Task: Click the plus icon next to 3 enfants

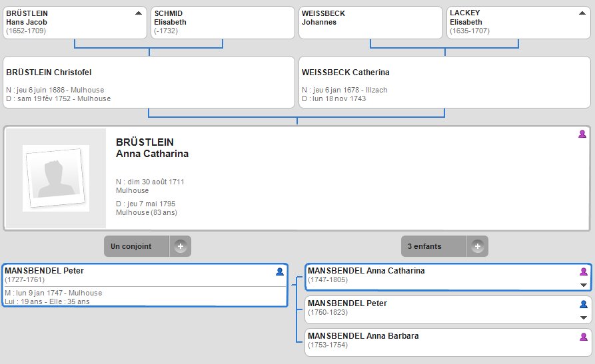Action: [x=478, y=246]
